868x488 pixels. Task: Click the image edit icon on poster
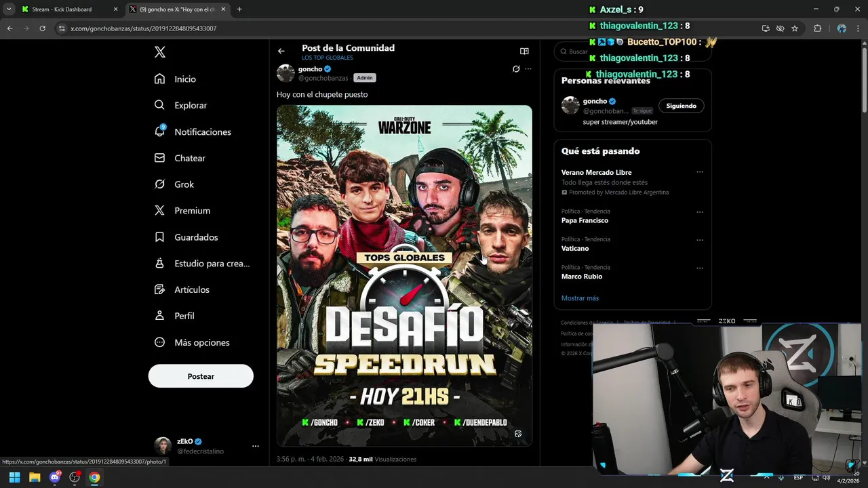pyautogui.click(x=518, y=434)
